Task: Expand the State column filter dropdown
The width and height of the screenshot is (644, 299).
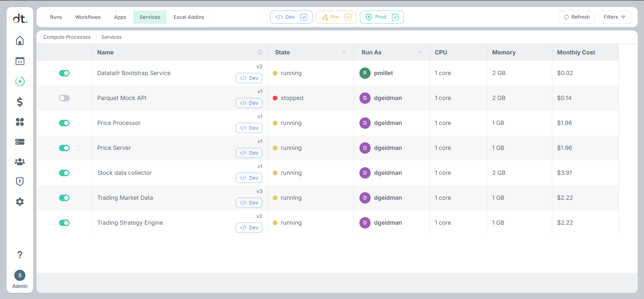Action: (x=344, y=52)
